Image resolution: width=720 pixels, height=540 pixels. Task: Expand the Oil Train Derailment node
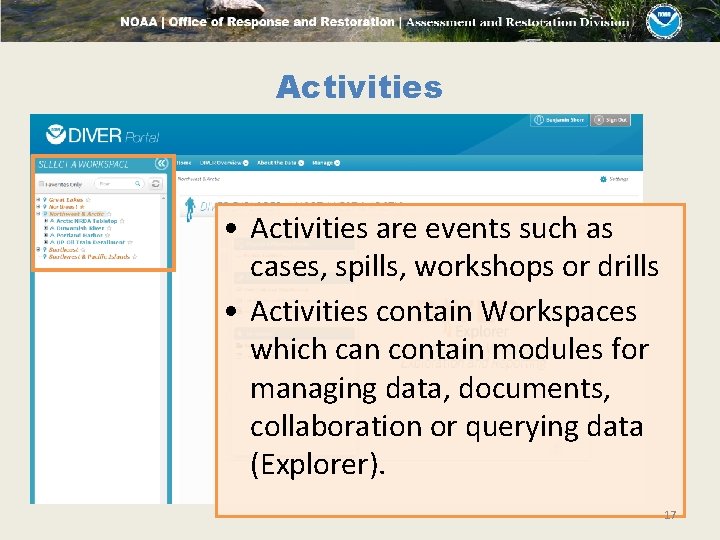tap(46, 242)
